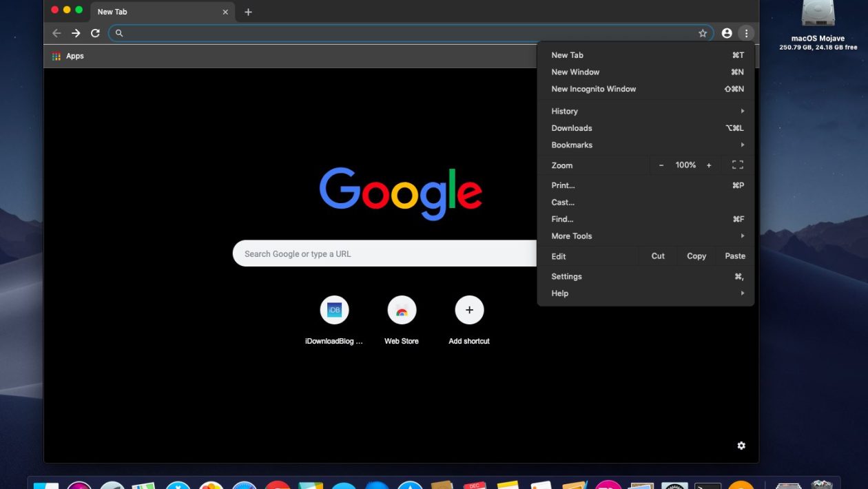Image resolution: width=868 pixels, height=489 pixels.
Task: Click the Search Google or type a URL box
Action: (384, 253)
